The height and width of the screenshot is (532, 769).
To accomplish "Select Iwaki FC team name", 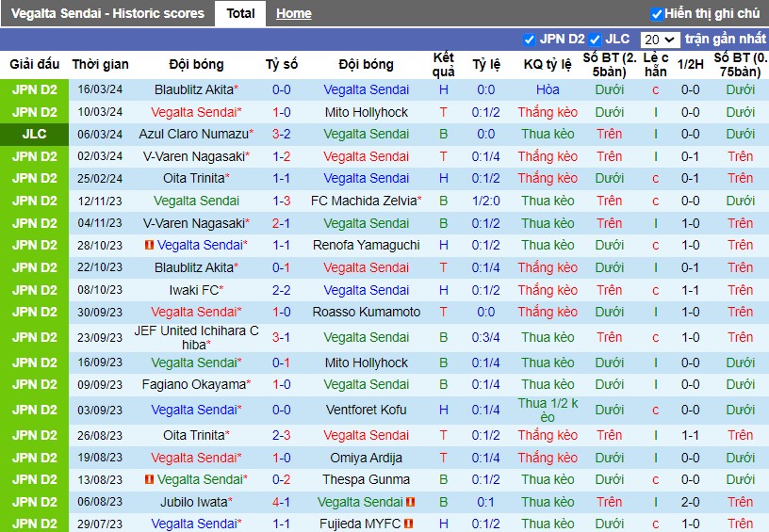I will coord(196,290).
